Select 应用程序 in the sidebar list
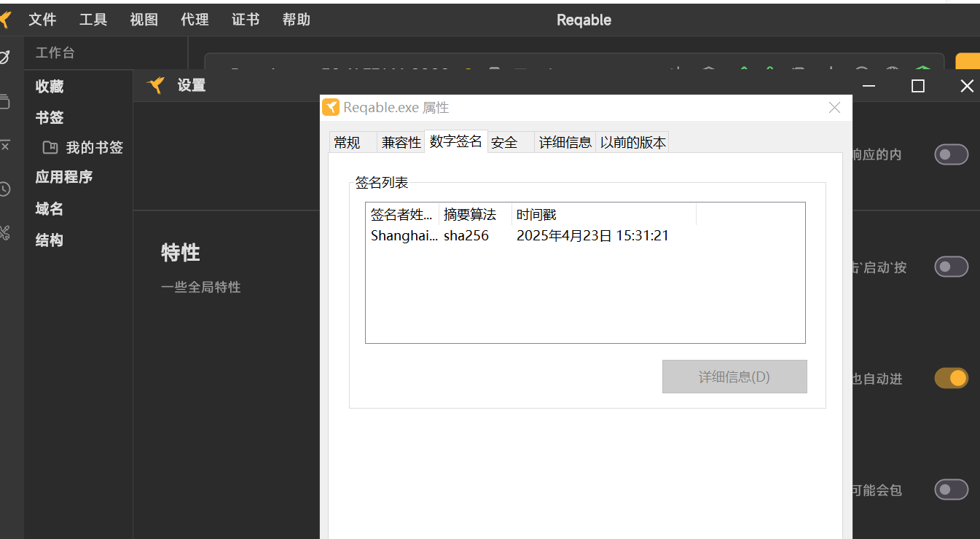This screenshot has width=980, height=539. point(64,177)
